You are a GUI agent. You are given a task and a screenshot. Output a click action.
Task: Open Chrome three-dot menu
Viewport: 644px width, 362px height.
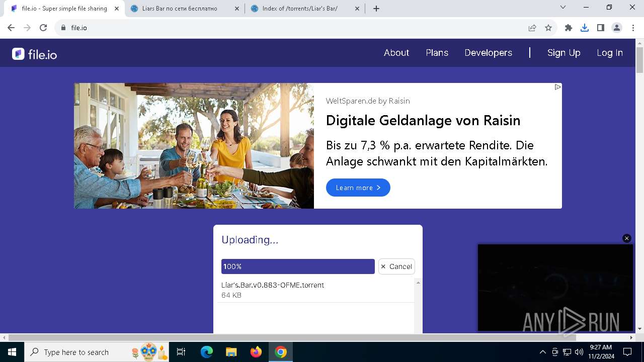click(x=633, y=28)
